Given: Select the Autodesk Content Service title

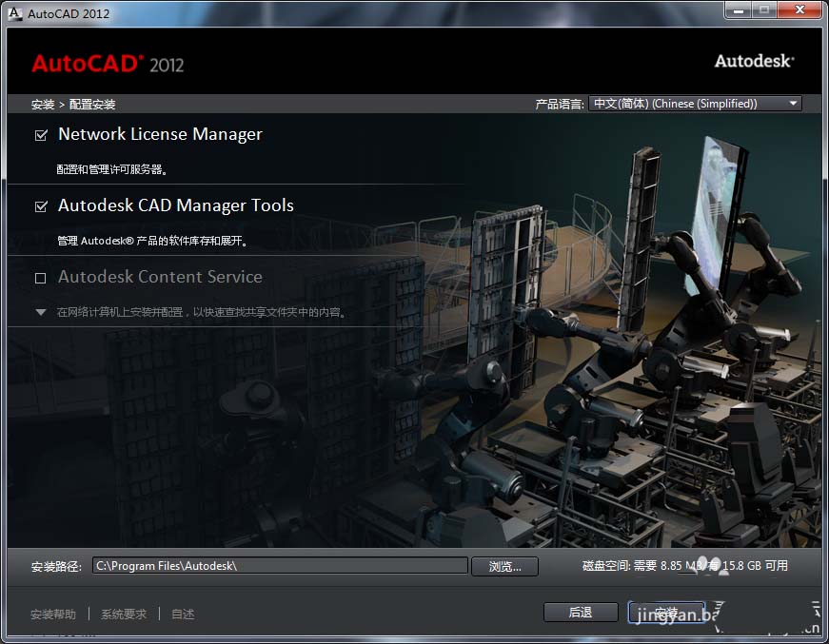Looking at the screenshot, I should coord(160,277).
